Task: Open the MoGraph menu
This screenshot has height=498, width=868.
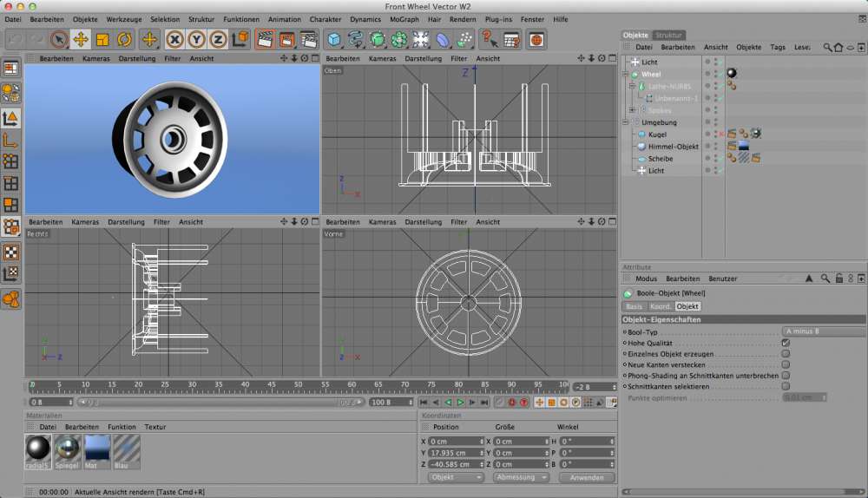Action: pos(404,19)
